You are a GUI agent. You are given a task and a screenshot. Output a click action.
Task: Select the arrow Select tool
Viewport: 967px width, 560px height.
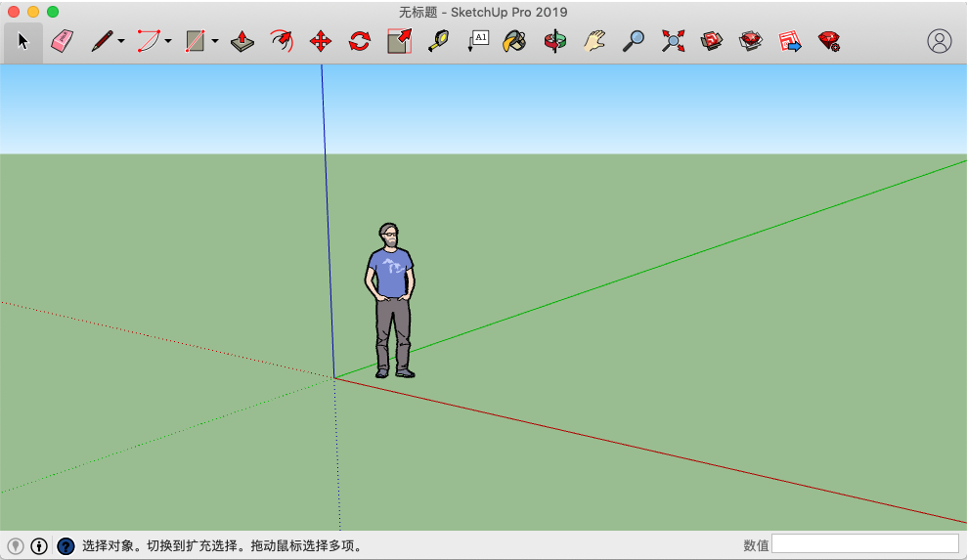click(22, 41)
